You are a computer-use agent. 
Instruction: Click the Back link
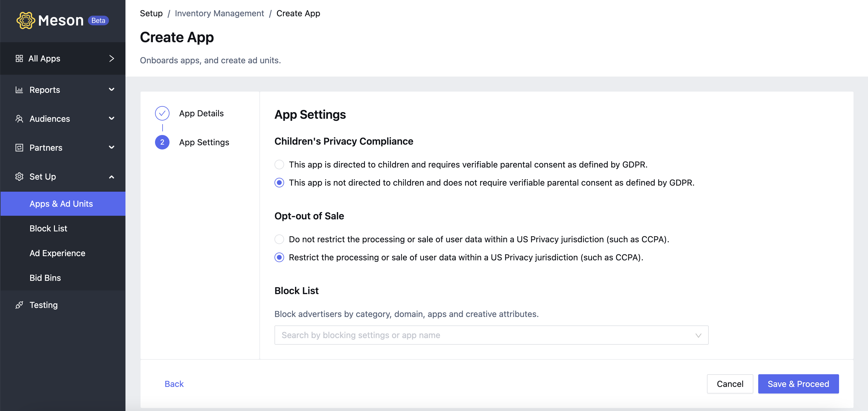point(174,384)
